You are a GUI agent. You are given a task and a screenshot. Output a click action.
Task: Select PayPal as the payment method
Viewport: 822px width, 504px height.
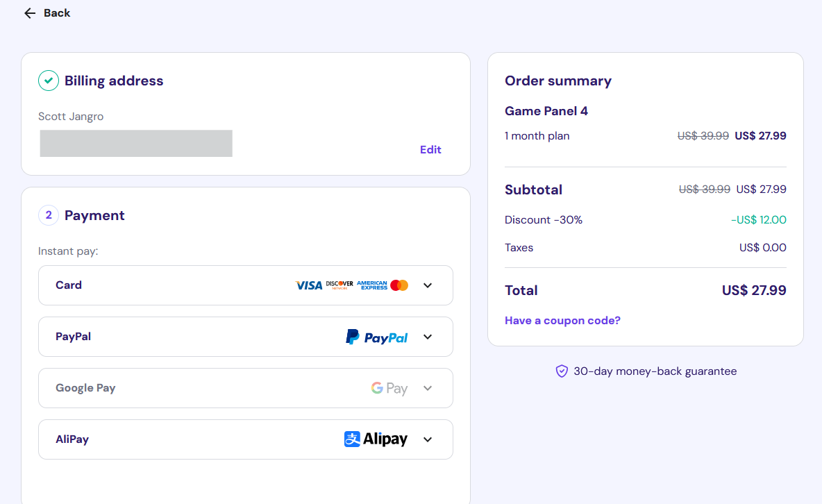click(x=73, y=336)
